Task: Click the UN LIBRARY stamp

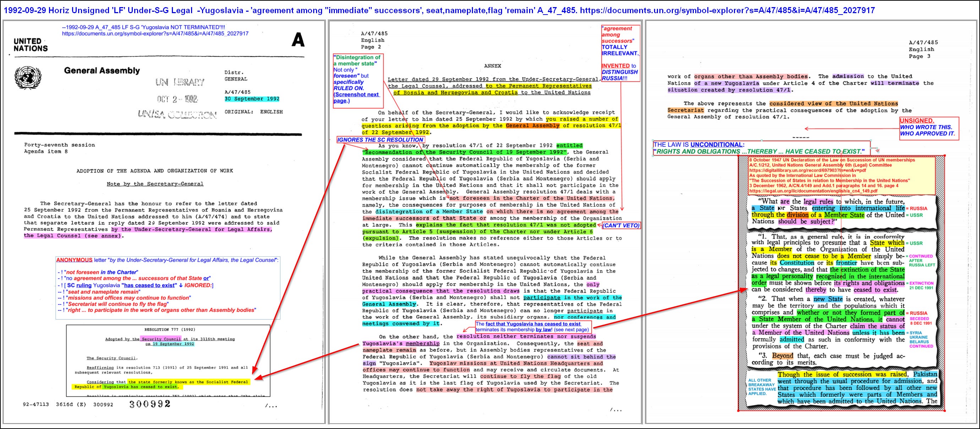Action: click(x=180, y=82)
